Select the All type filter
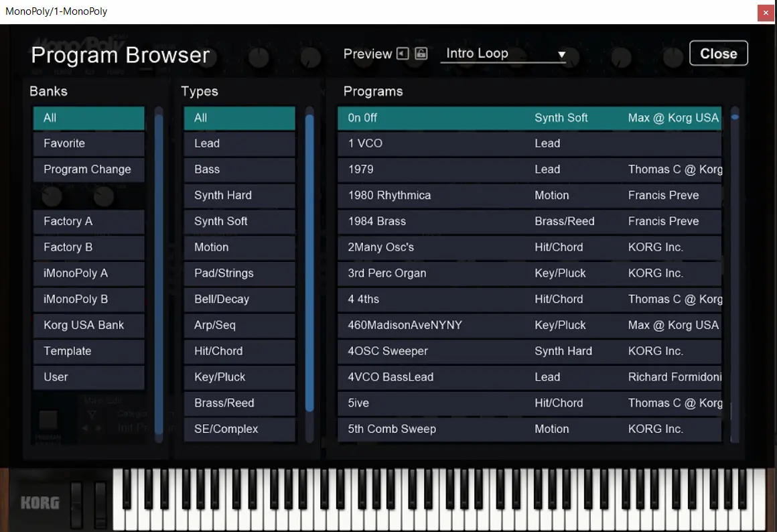 [239, 118]
